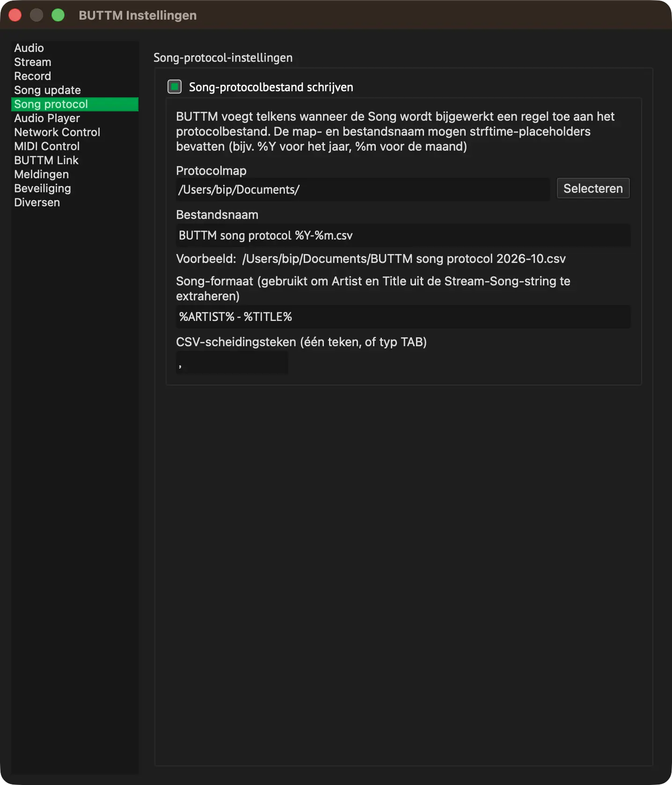Open the Audio settings category
This screenshot has width=672, height=785.
(75, 48)
